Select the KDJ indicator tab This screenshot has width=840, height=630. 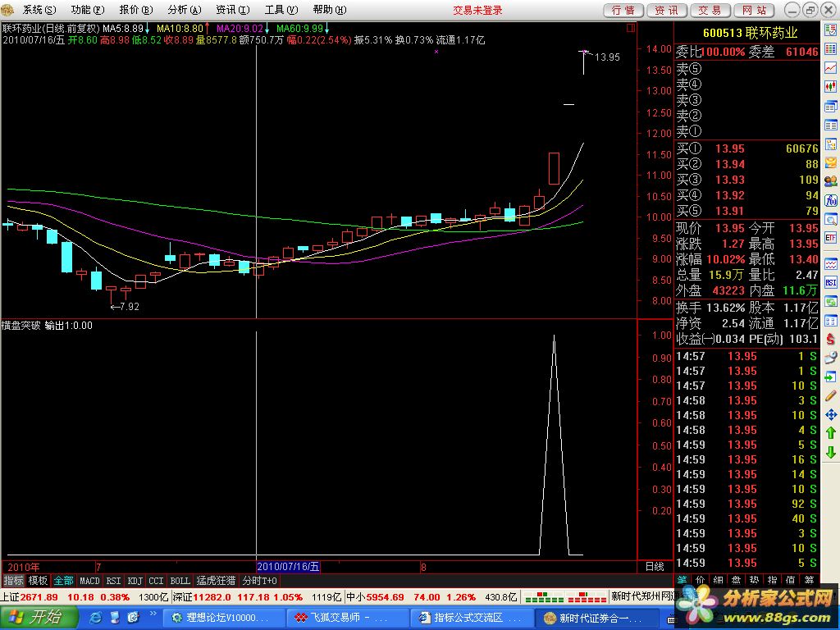135,581
